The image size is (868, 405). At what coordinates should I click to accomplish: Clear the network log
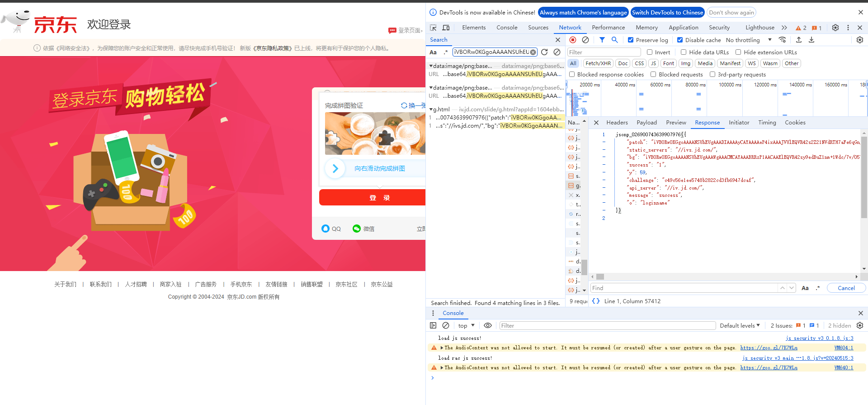585,40
